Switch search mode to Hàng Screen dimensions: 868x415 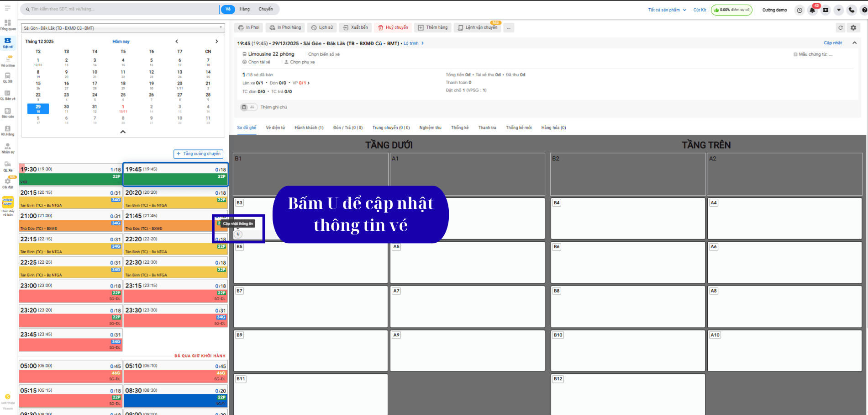coord(245,9)
